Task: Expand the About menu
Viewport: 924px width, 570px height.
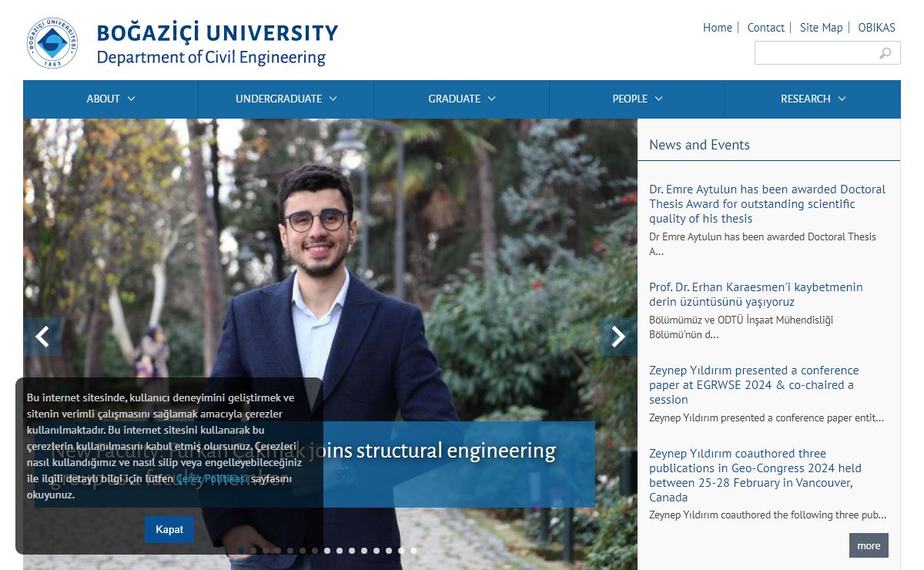Action: (x=110, y=99)
